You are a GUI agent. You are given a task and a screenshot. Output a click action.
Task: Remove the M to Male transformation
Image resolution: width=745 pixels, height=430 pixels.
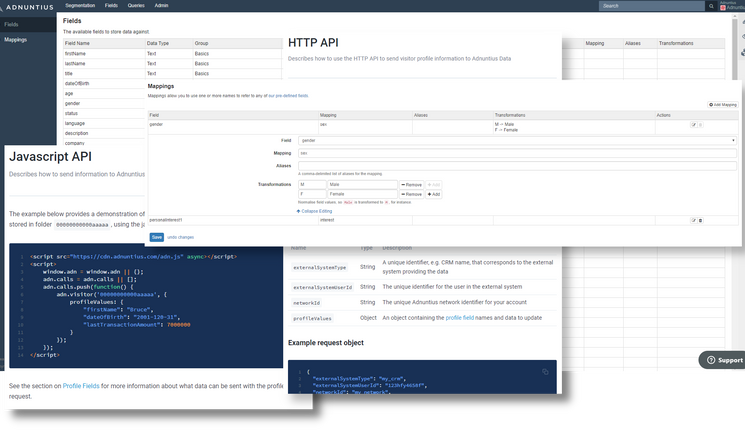pyautogui.click(x=411, y=185)
